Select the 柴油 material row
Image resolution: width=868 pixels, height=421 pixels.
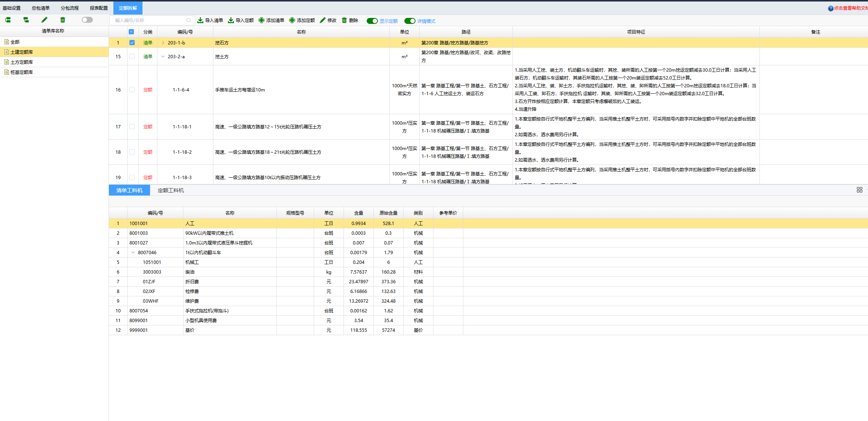click(x=488, y=272)
